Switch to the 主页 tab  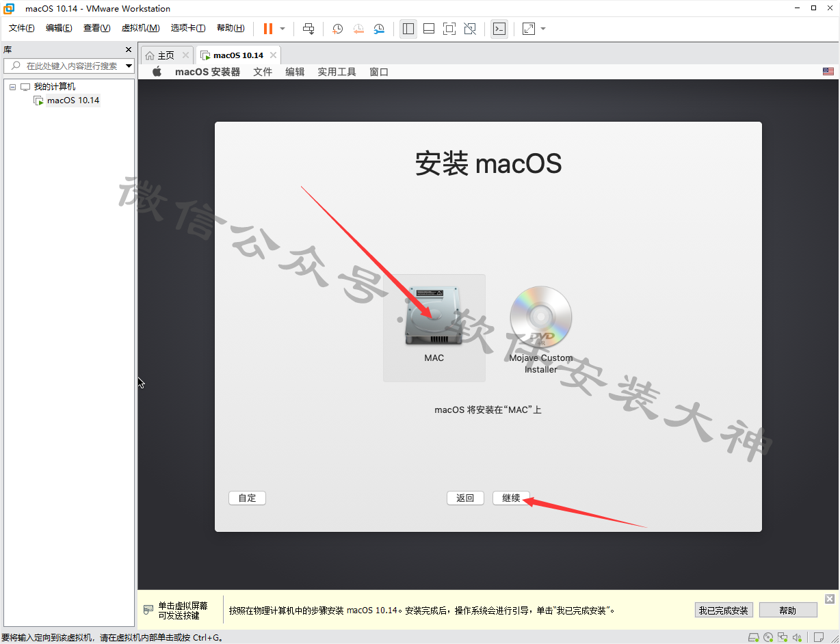pyautogui.click(x=167, y=55)
